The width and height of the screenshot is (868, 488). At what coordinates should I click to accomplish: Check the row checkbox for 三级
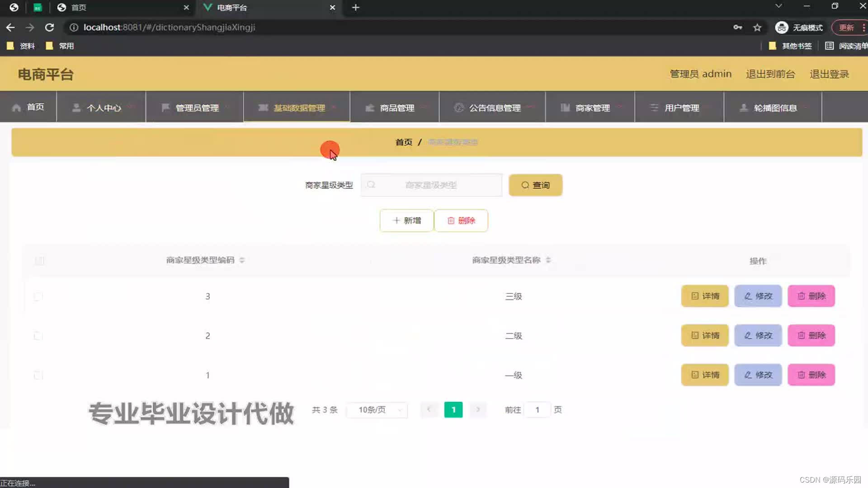coord(38,296)
